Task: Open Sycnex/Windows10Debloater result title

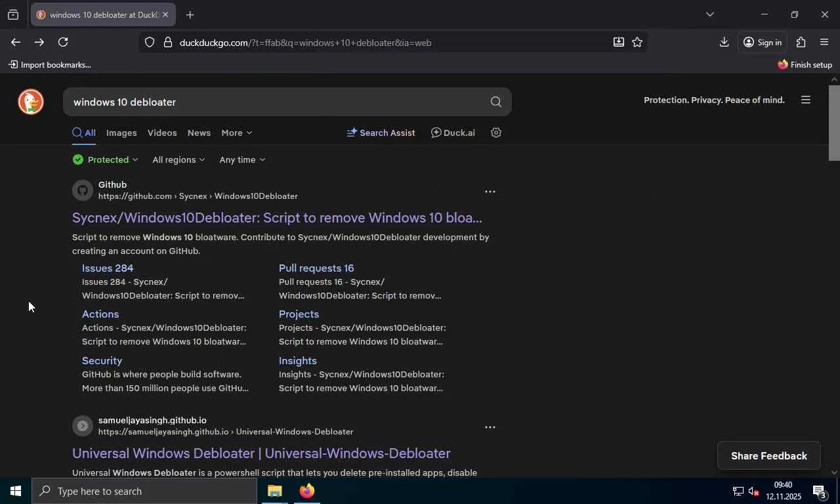Action: (277, 217)
